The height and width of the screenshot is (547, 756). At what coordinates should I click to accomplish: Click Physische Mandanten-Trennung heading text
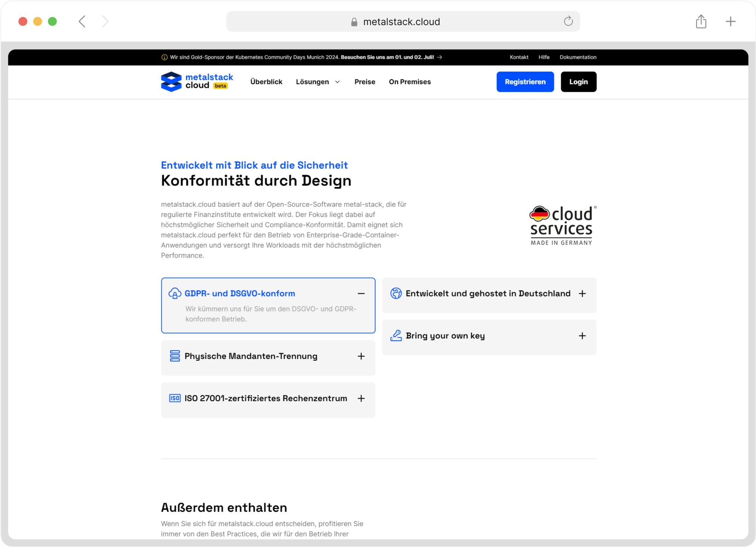[x=251, y=356]
